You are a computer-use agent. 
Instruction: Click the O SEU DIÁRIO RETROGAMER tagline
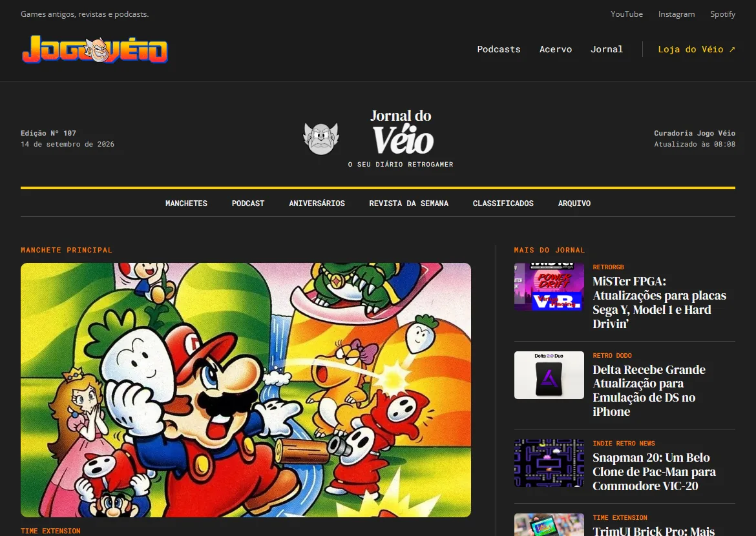(x=401, y=165)
